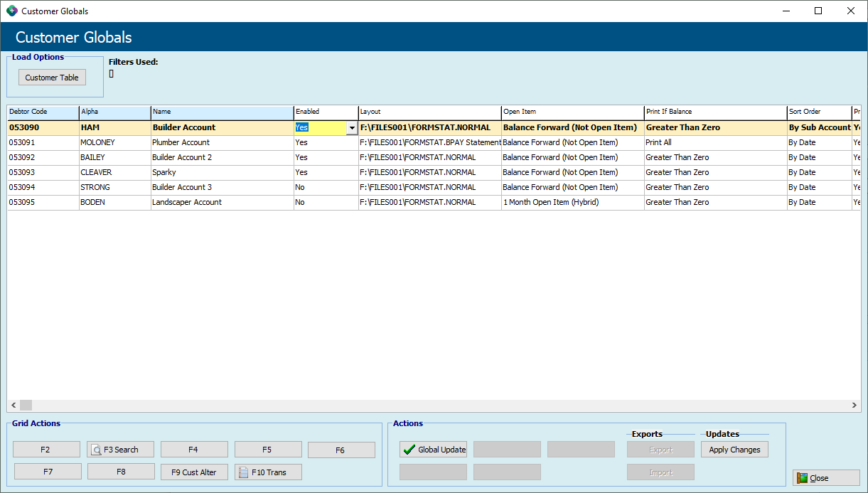This screenshot has width=868, height=493.
Task: Click the Customer Table button
Action: click(x=52, y=78)
